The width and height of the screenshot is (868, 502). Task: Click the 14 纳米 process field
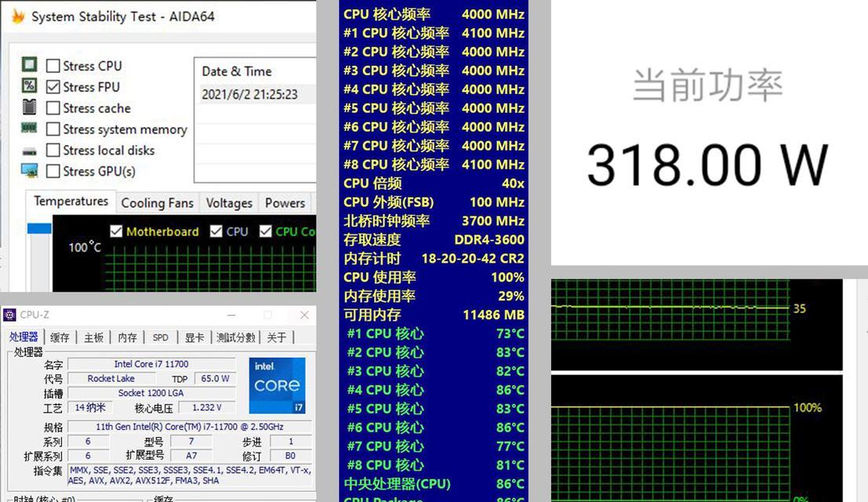[x=89, y=407]
